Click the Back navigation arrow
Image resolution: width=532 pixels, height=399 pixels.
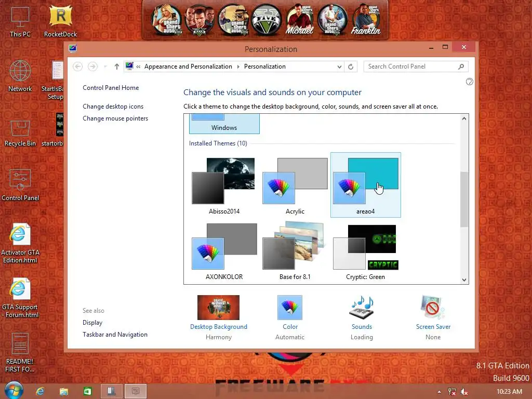tap(78, 66)
